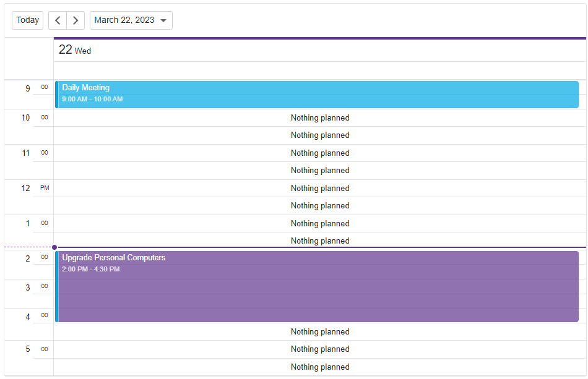The height and width of the screenshot is (379, 588).
Task: Click the 22 Wed day header
Action: (x=74, y=49)
